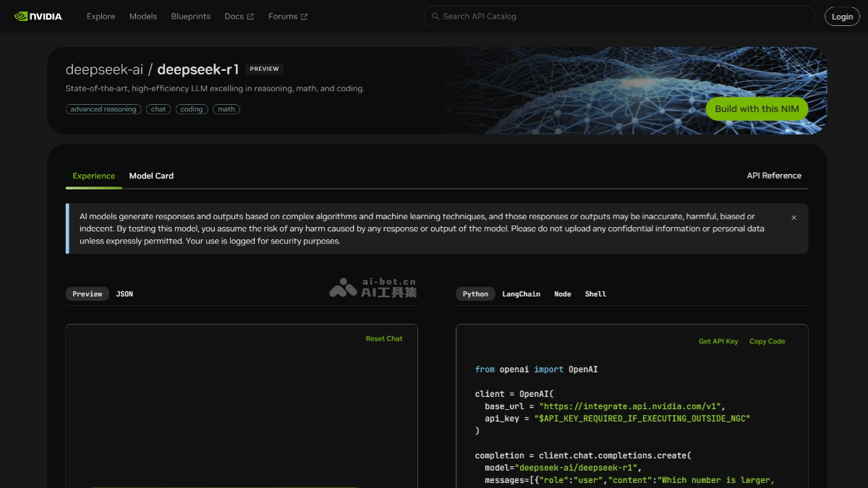Image resolution: width=868 pixels, height=488 pixels.
Task: Switch the chat view to JSON
Action: (124, 294)
